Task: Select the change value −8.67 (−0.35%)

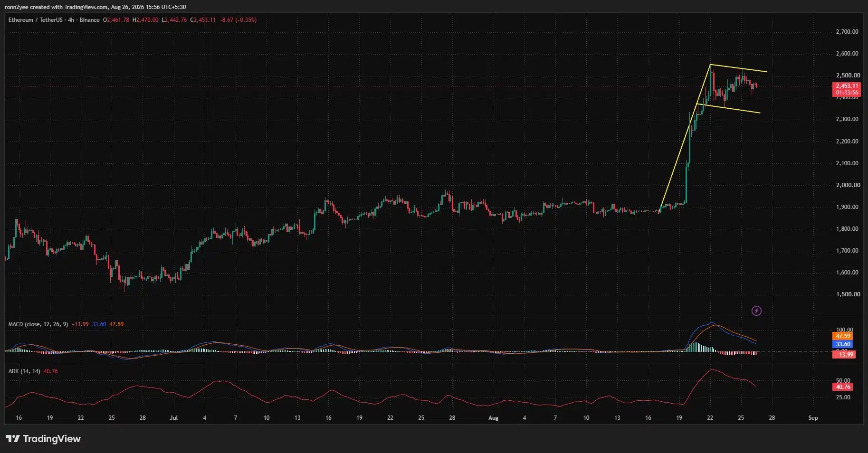Action: (x=238, y=20)
